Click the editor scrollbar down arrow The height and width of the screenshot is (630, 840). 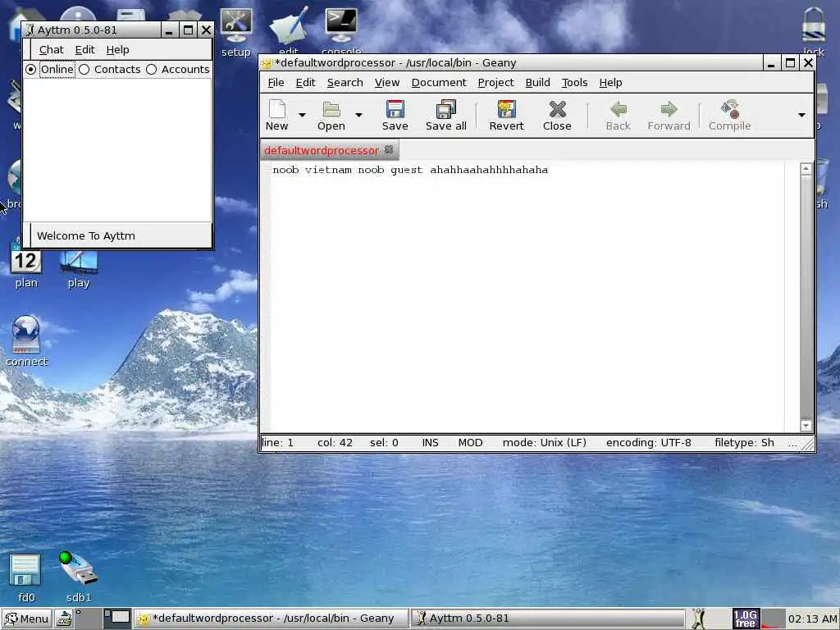point(806,426)
